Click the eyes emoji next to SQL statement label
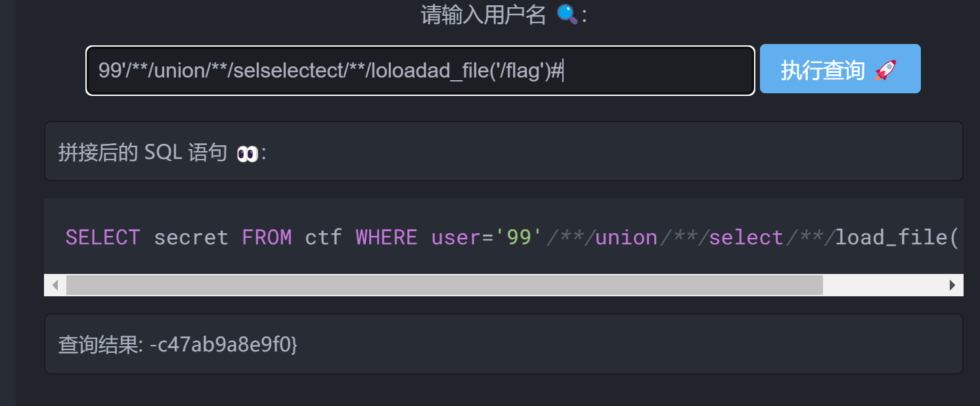Image resolution: width=980 pixels, height=406 pixels. pyautogui.click(x=246, y=151)
